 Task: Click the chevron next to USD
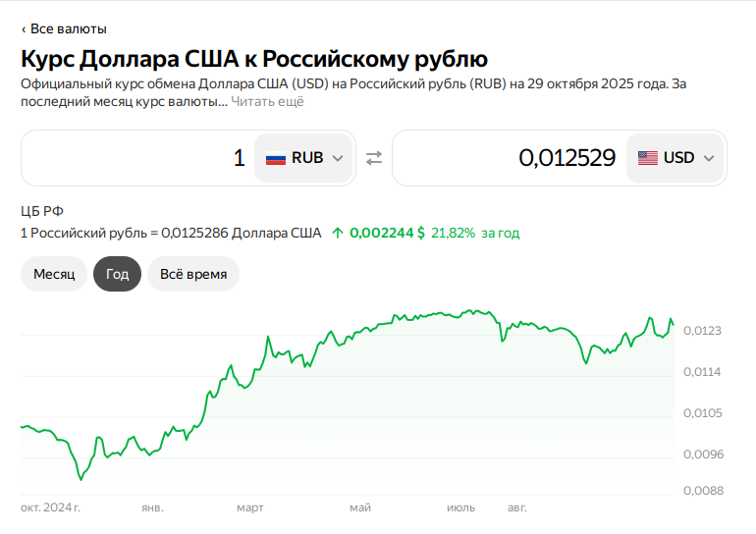click(x=708, y=158)
